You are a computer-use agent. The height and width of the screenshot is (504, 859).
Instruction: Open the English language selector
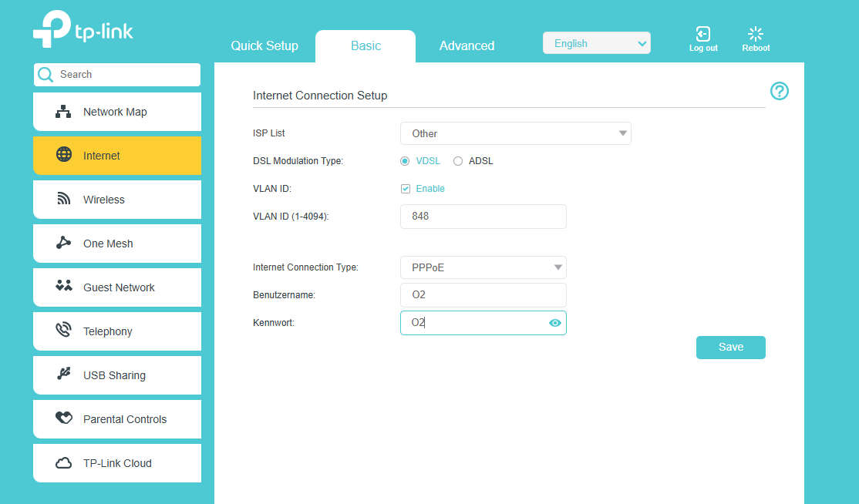coord(596,43)
